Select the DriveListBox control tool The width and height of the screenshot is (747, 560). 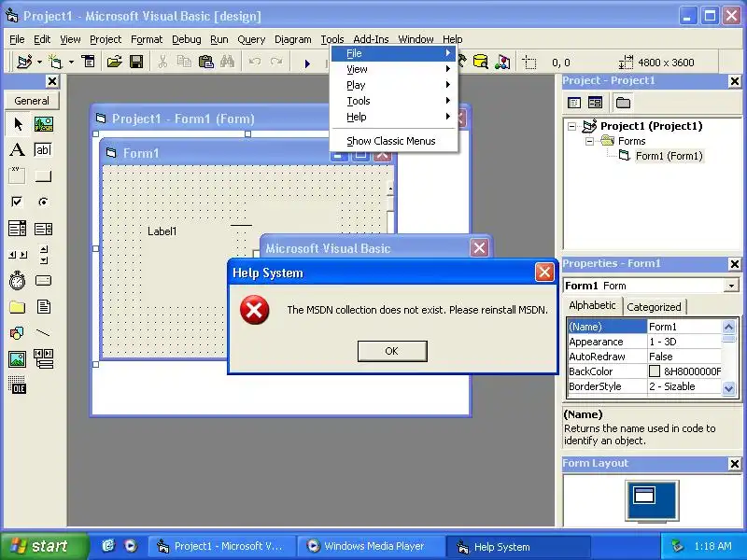click(x=43, y=281)
